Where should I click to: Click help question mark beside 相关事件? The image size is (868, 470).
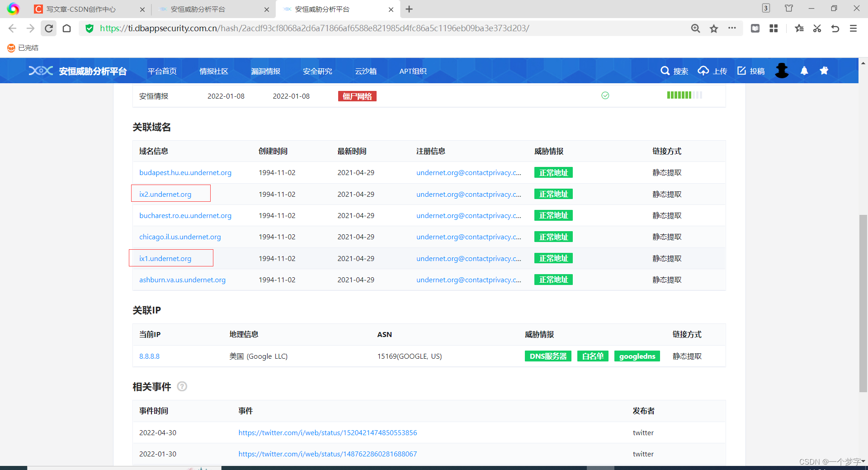click(x=182, y=387)
